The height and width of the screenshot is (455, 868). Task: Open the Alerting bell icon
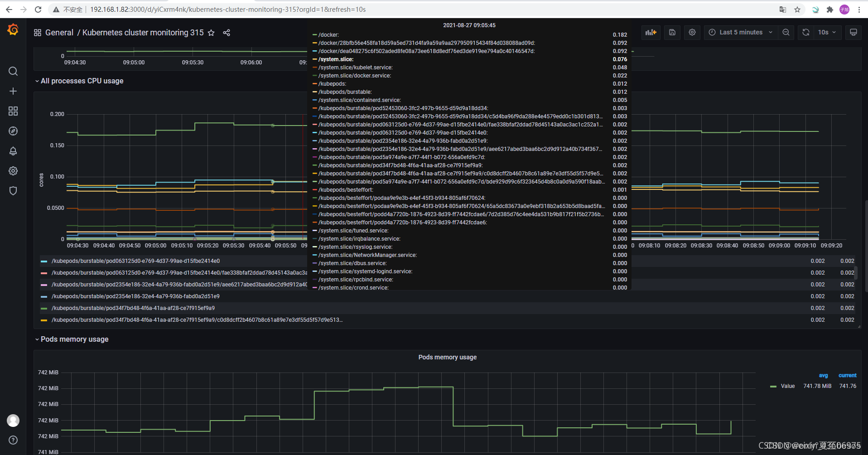pyautogui.click(x=13, y=151)
